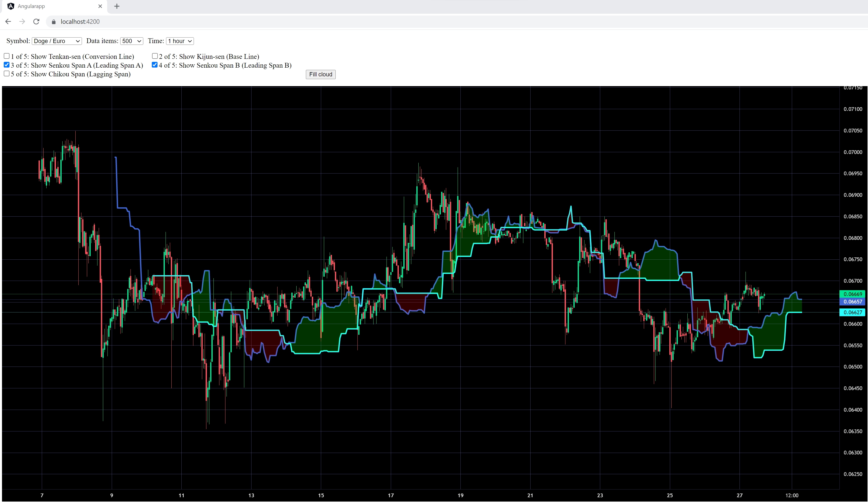The width and height of the screenshot is (868, 502).
Task: Uncheck Senkou Span A checkbox
Action: coord(7,65)
